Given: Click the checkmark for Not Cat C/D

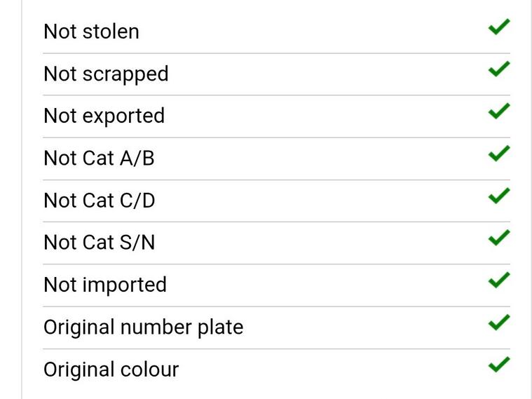Looking at the screenshot, I should coord(498,196).
